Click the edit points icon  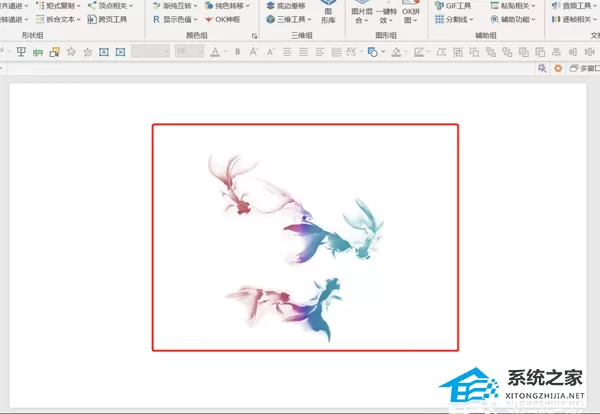pos(441,52)
